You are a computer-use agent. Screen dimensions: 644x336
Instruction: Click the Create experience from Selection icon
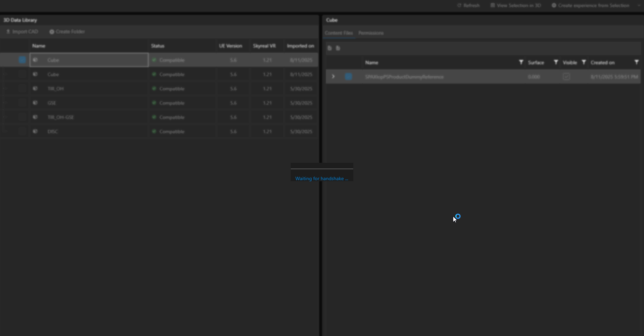pyautogui.click(x=553, y=5)
